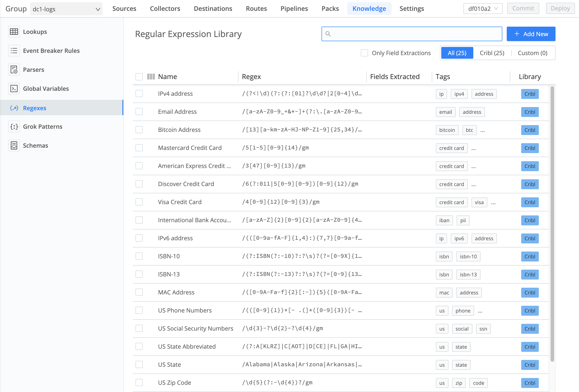The width and height of the screenshot is (579, 392).
Task: Click the Schemas document icon
Action: point(14,145)
